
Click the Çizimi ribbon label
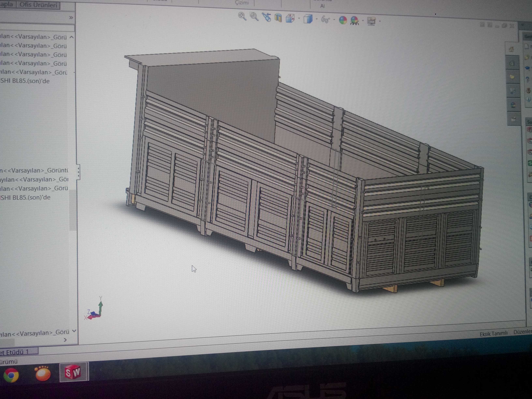[242, 3]
